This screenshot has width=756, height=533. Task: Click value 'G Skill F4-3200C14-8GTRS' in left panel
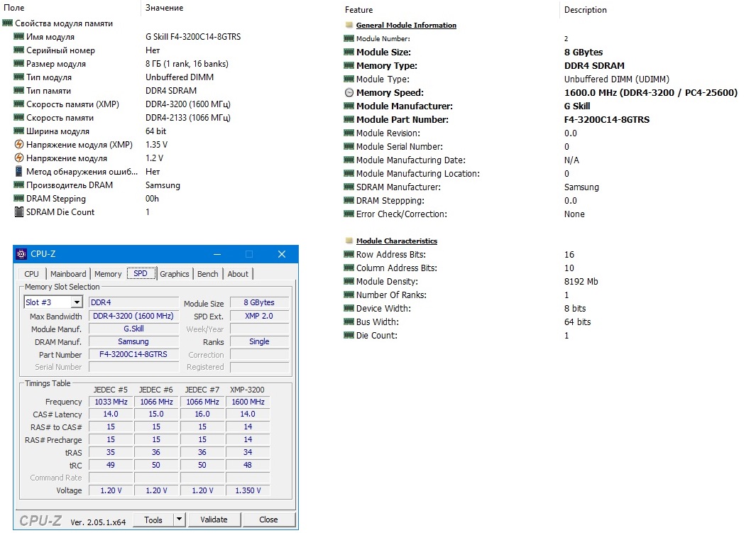(193, 37)
